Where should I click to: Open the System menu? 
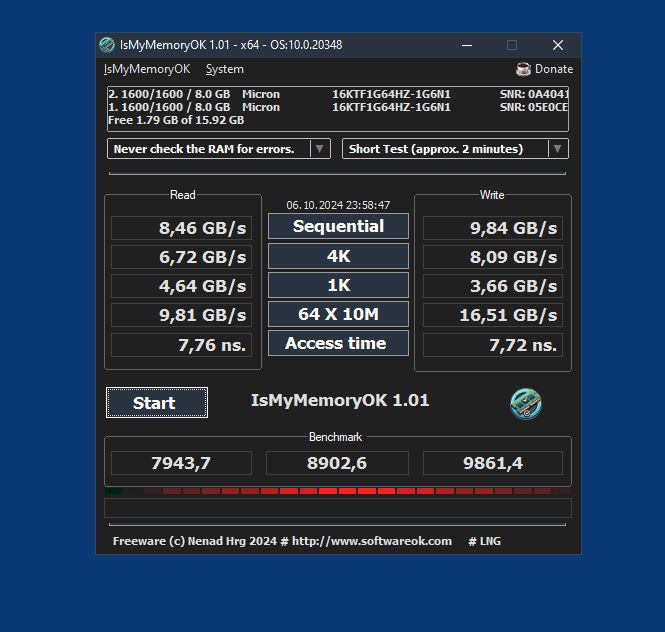(224, 69)
